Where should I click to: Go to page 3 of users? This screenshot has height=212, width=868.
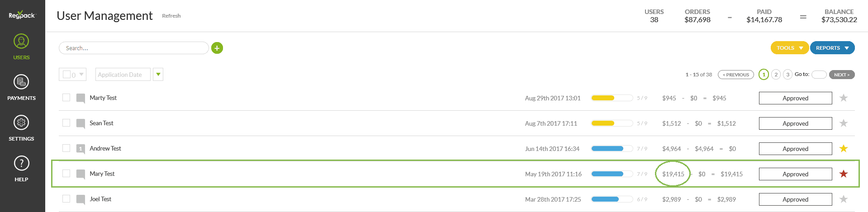(x=787, y=75)
